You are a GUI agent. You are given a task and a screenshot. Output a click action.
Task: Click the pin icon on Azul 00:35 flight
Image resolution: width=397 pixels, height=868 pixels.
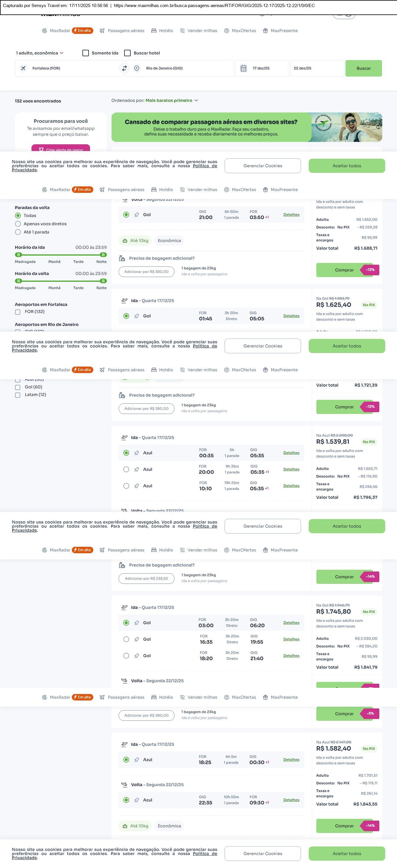(x=137, y=453)
